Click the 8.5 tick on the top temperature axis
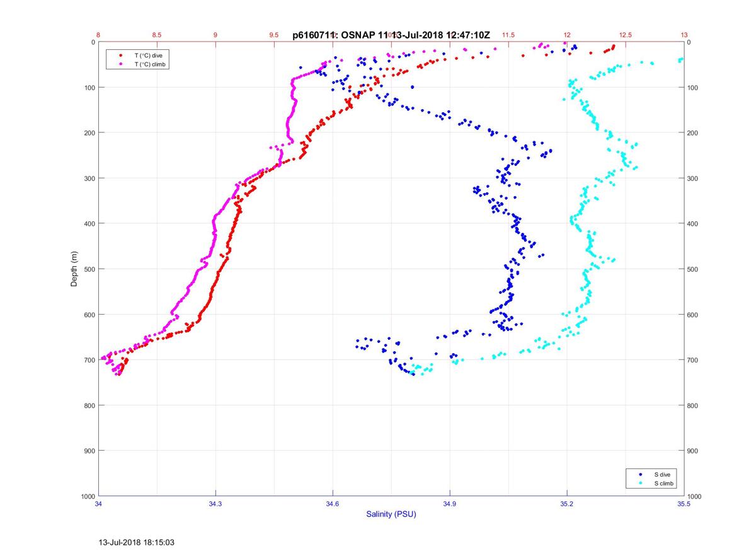This screenshot has width=756, height=558. (157, 35)
